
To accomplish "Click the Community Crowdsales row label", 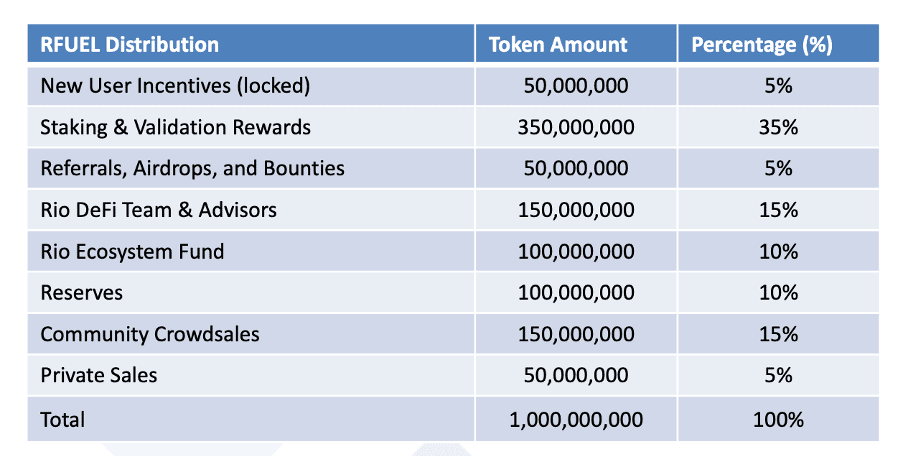I will [x=251, y=334].
